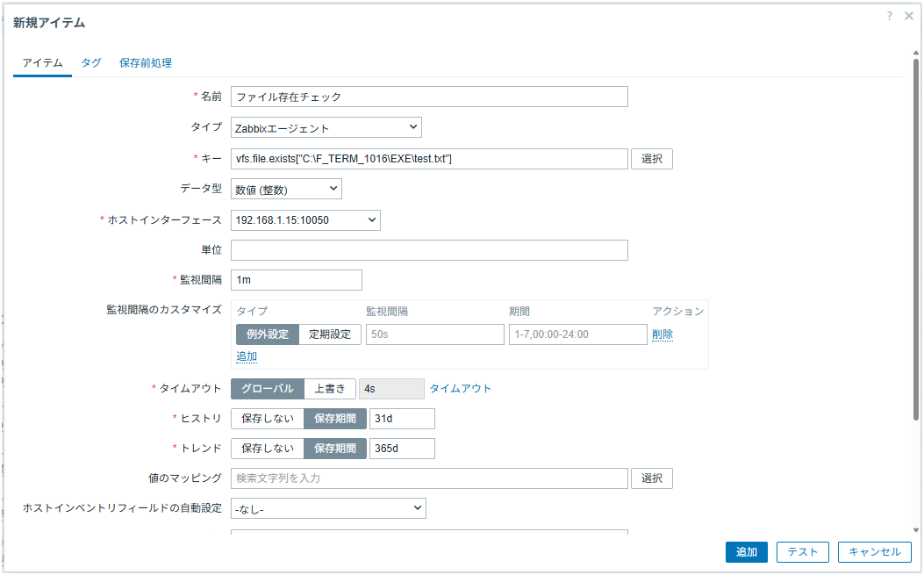The width and height of the screenshot is (924, 575).
Task: Expand the データ型 dropdown
Action: tap(286, 189)
